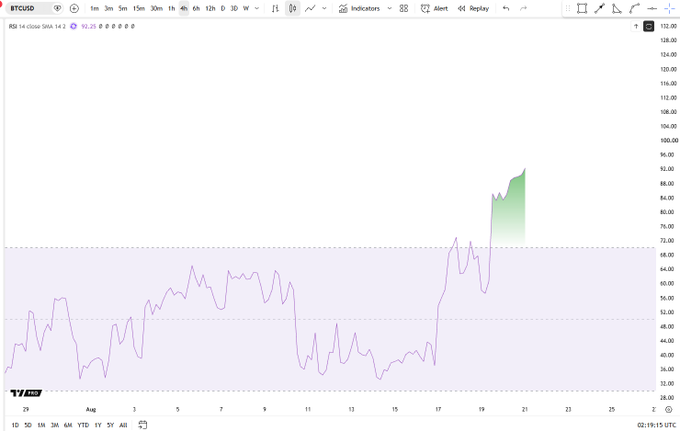Screen dimensions: 680x431
Task: Set date range to 5D
Action: [x=28, y=425]
